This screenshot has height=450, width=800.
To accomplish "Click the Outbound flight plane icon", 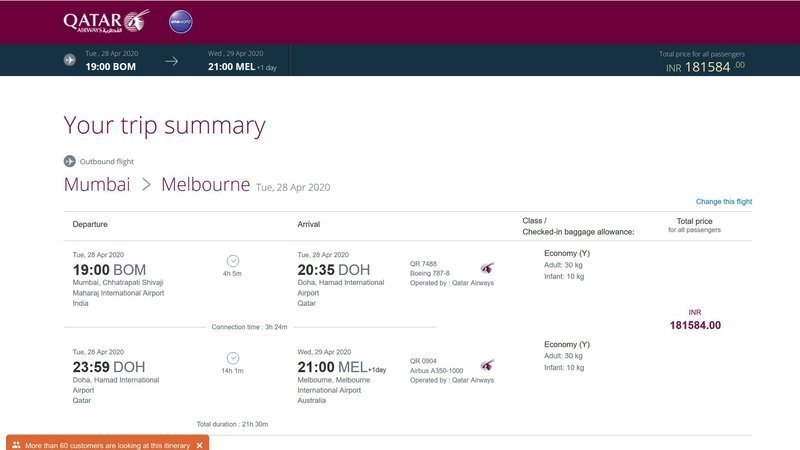I will [x=70, y=161].
